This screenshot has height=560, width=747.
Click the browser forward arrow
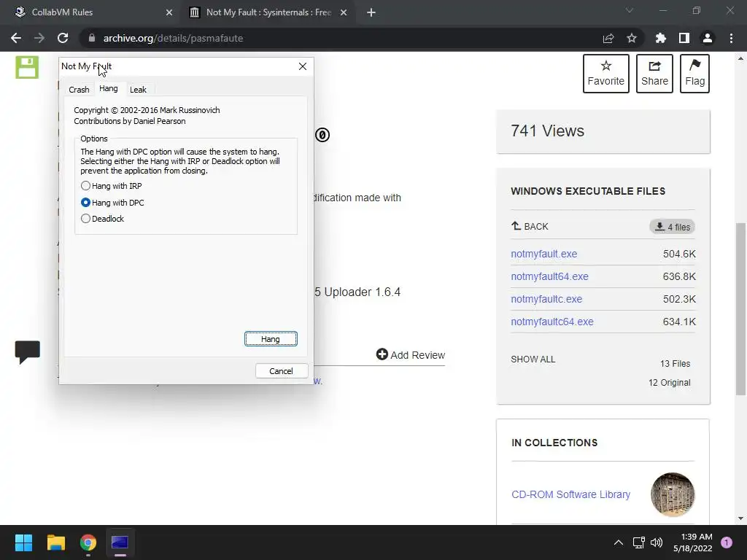pyautogui.click(x=39, y=38)
